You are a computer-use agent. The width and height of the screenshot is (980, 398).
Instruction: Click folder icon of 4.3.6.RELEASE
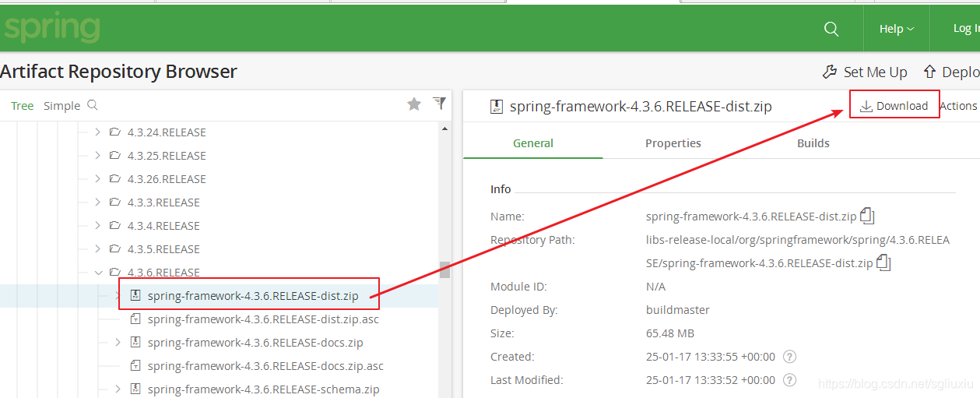point(115,273)
